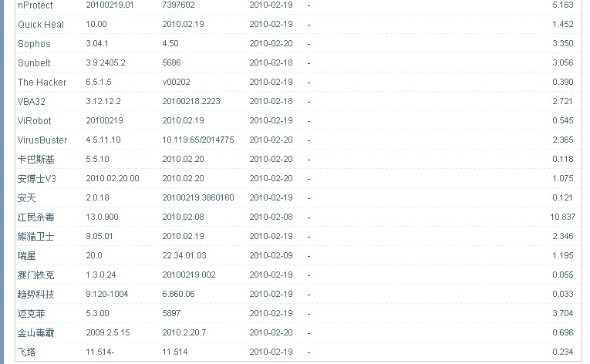Select the 迈克菲 engine name

pos(31,314)
